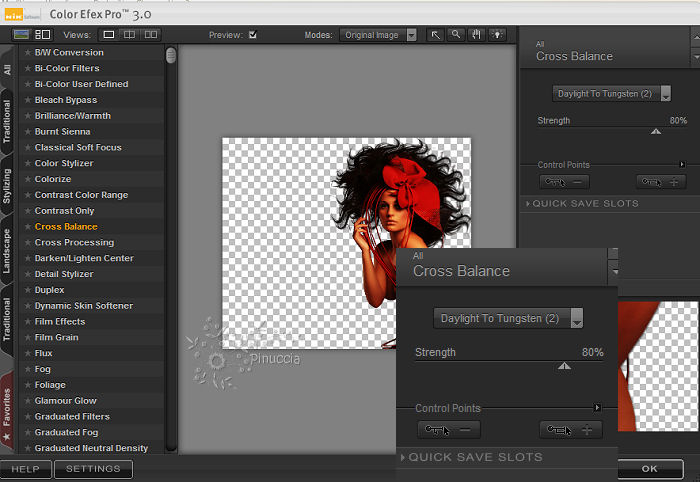Toggle favorite star for Burnt Sienna
Image resolution: width=700 pixels, height=482 pixels.
point(28,132)
